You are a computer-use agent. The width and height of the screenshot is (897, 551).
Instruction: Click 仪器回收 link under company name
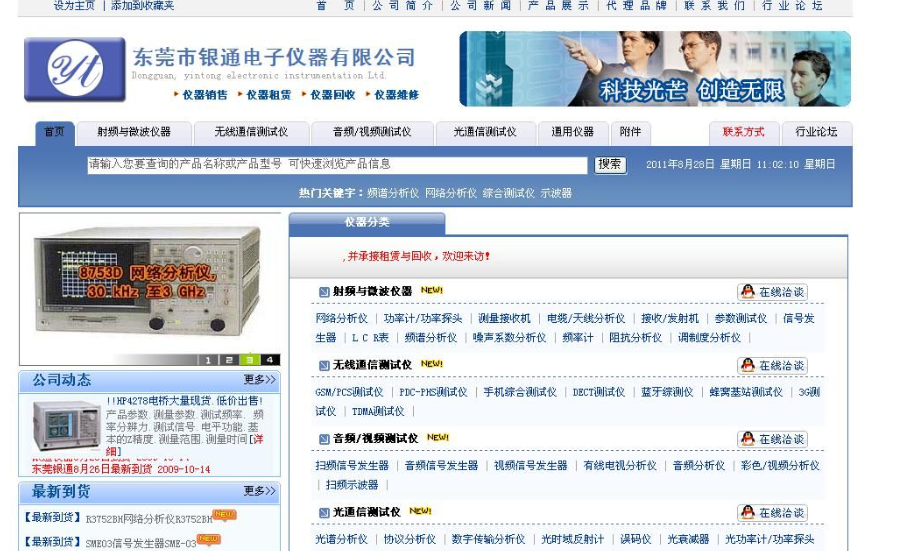coord(332,95)
